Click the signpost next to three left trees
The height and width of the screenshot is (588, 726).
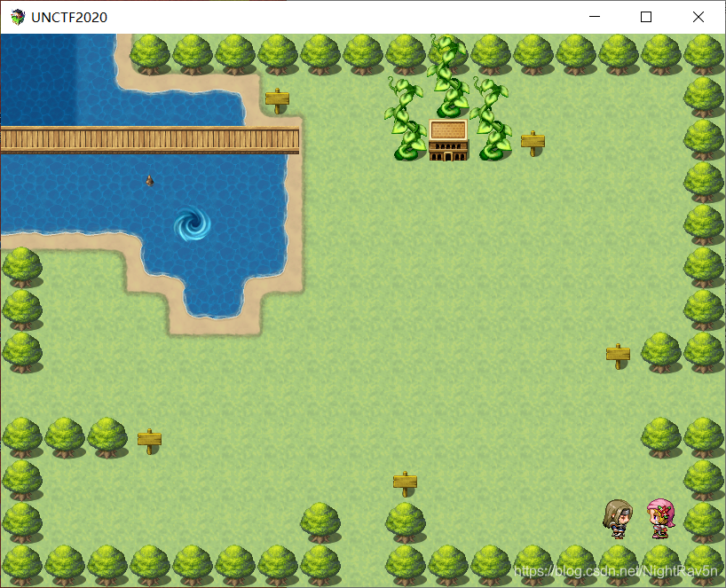(x=149, y=441)
